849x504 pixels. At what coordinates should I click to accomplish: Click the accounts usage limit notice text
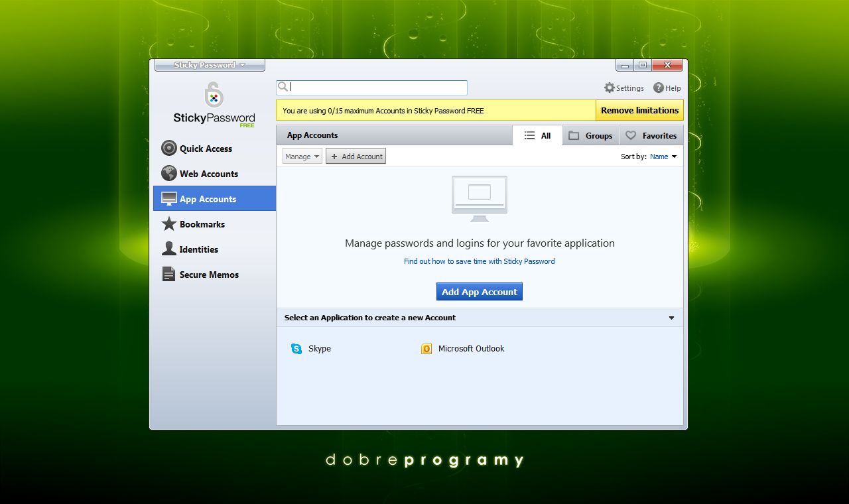click(x=383, y=111)
